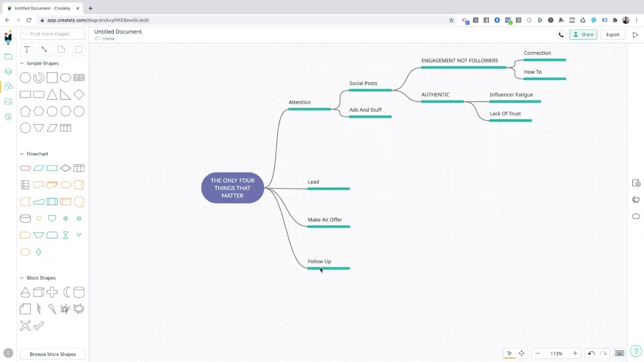Viewport: 644px width, 362px height.
Task: Collapse the Flowchart shapes section
Action: pyautogui.click(x=22, y=154)
